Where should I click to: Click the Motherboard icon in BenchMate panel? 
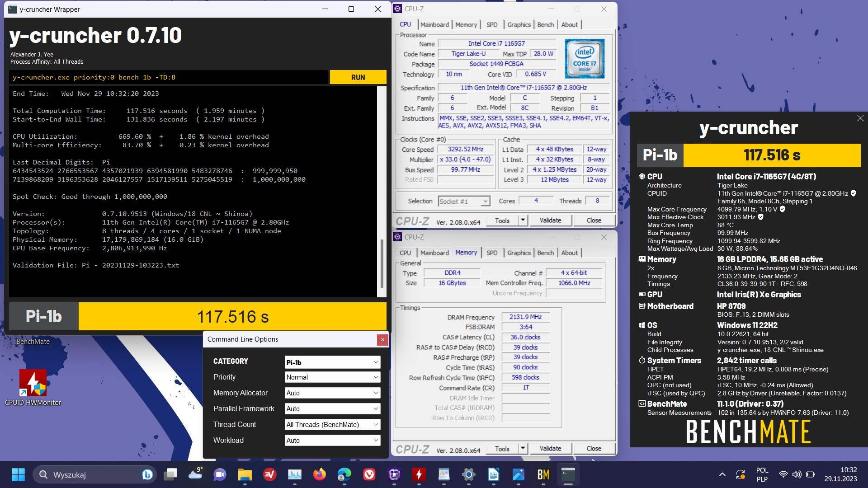[642, 306]
